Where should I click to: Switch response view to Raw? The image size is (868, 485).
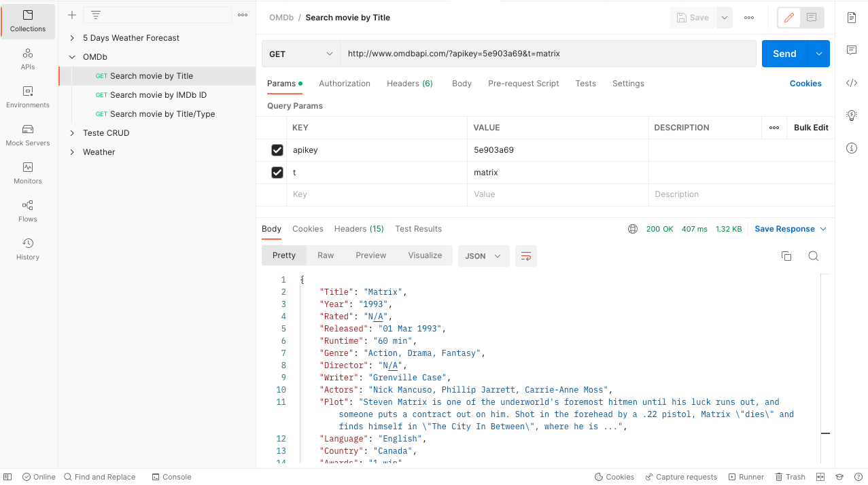(x=326, y=255)
